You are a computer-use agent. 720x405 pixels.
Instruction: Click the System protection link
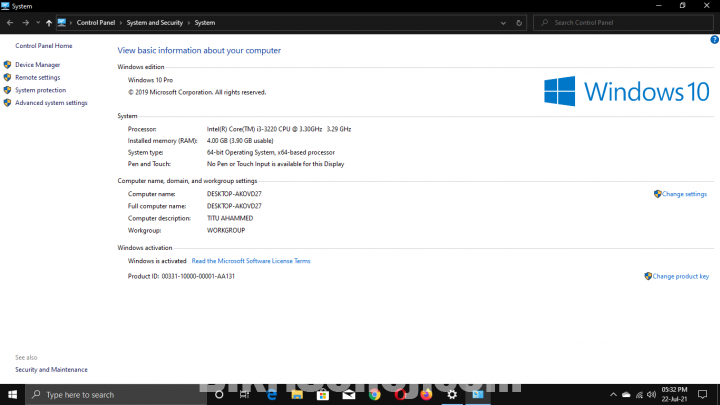(x=40, y=90)
